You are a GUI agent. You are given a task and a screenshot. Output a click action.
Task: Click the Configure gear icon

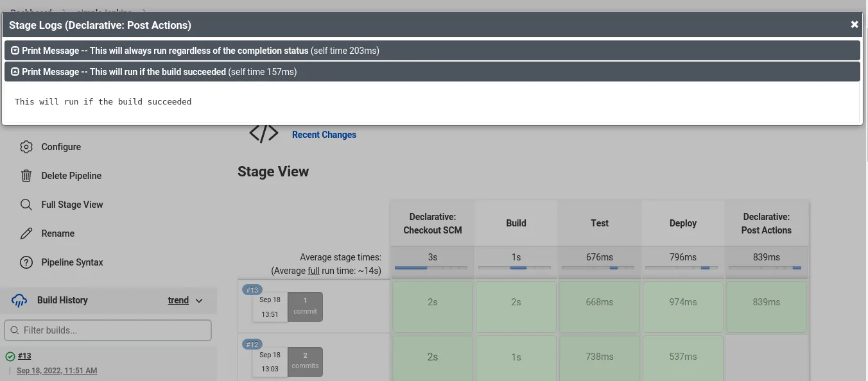pyautogui.click(x=26, y=147)
